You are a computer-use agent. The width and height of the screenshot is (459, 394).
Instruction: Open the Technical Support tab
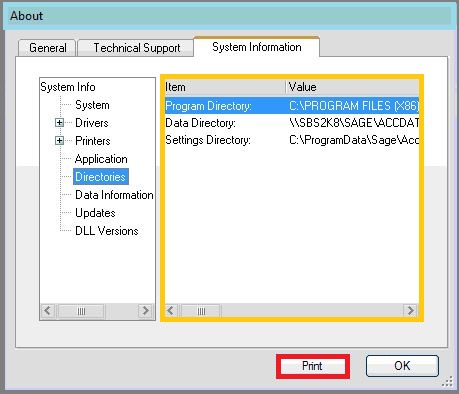137,48
